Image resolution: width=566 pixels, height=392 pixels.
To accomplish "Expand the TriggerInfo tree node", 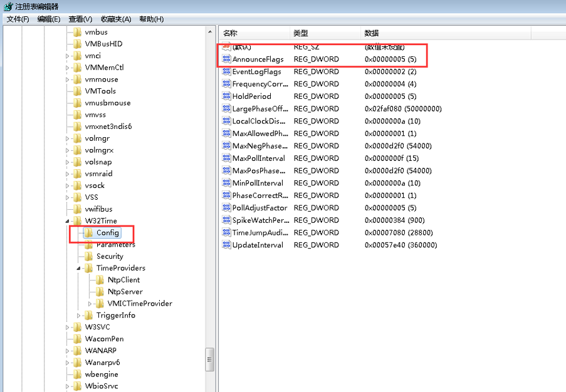I will coord(79,316).
